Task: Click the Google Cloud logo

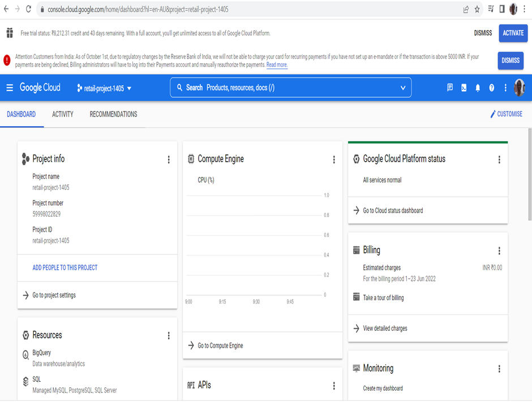Action: click(40, 88)
